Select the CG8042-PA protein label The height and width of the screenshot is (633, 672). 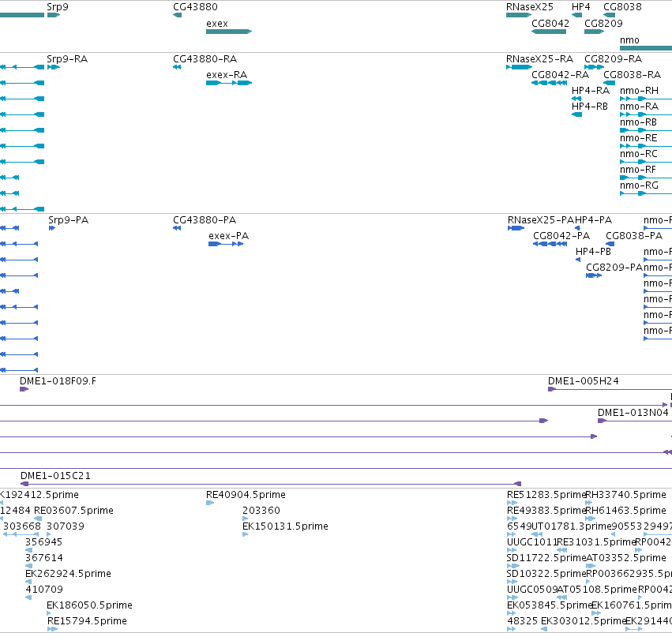click(x=561, y=235)
